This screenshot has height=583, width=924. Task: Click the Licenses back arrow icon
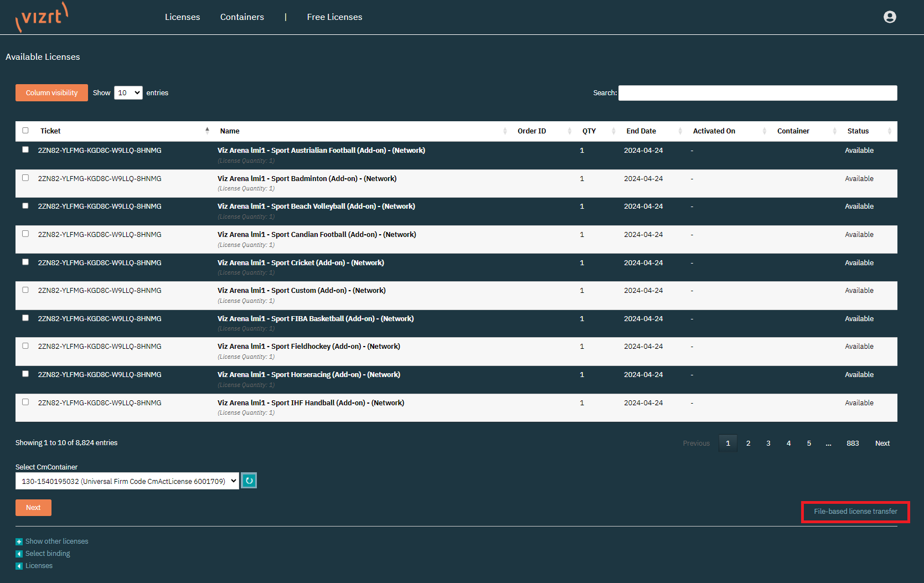tap(19, 566)
